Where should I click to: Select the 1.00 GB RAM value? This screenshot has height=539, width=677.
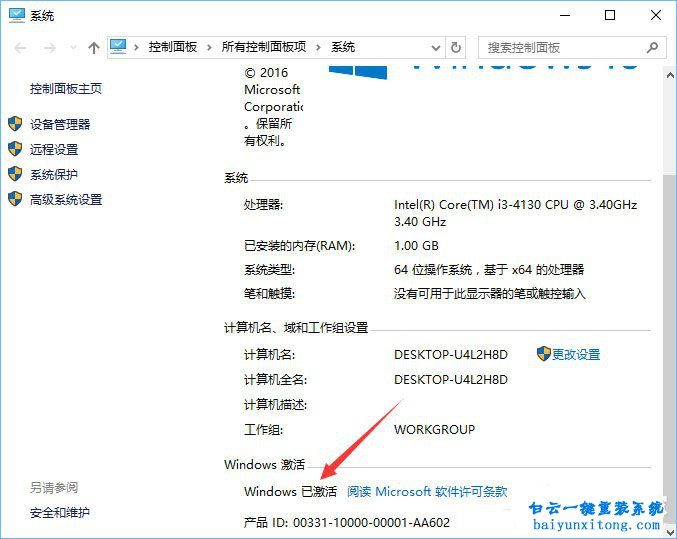pyautogui.click(x=416, y=246)
